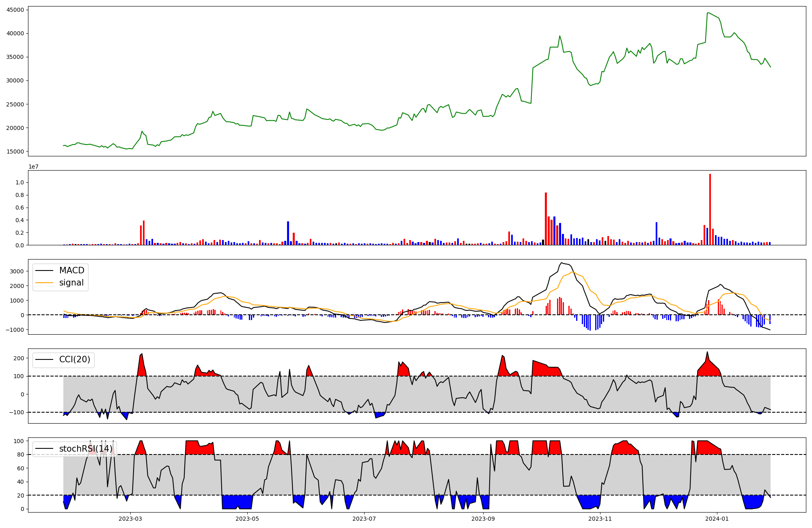Click the 2023-11 x-axis date label
The height and width of the screenshot is (528, 812).
pyautogui.click(x=600, y=519)
